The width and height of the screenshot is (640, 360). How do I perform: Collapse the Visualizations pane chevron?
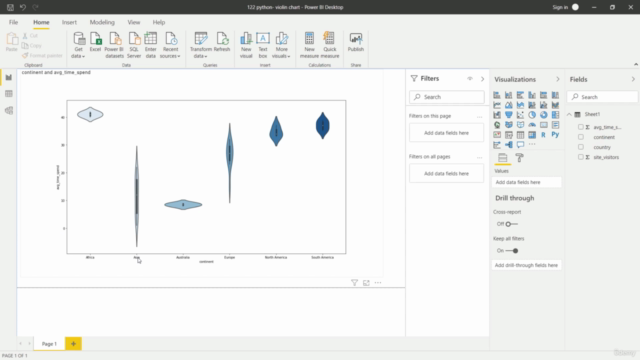(558, 79)
